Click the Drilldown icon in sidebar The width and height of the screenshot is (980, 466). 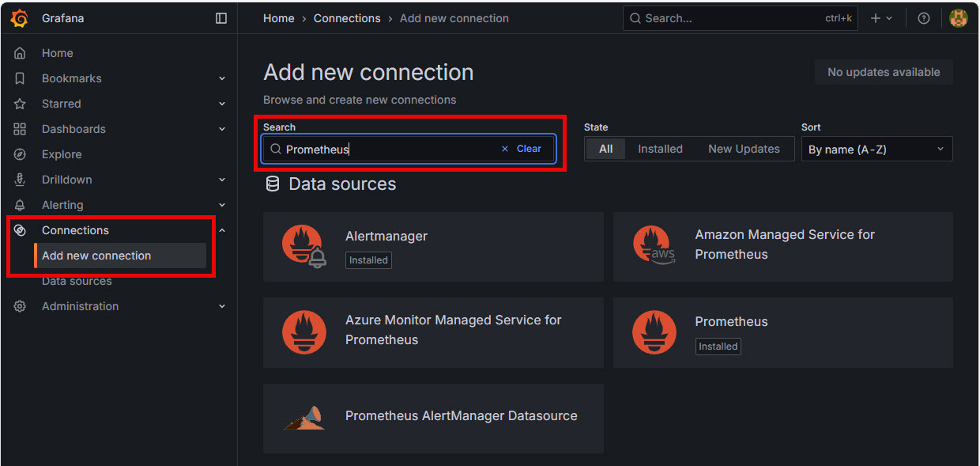pos(21,180)
